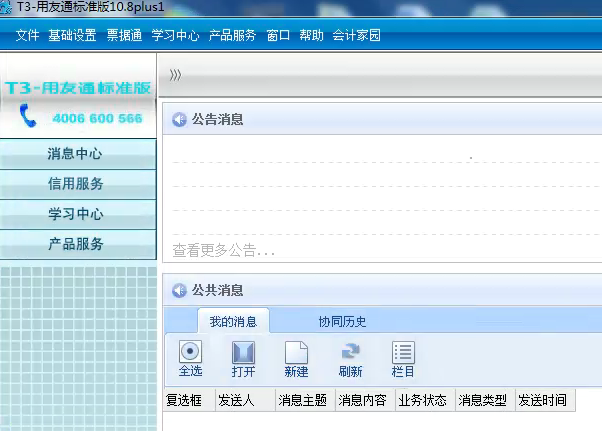602x431 pixels.
Task: Switch to the 我的消息 tab
Action: [x=233, y=321]
